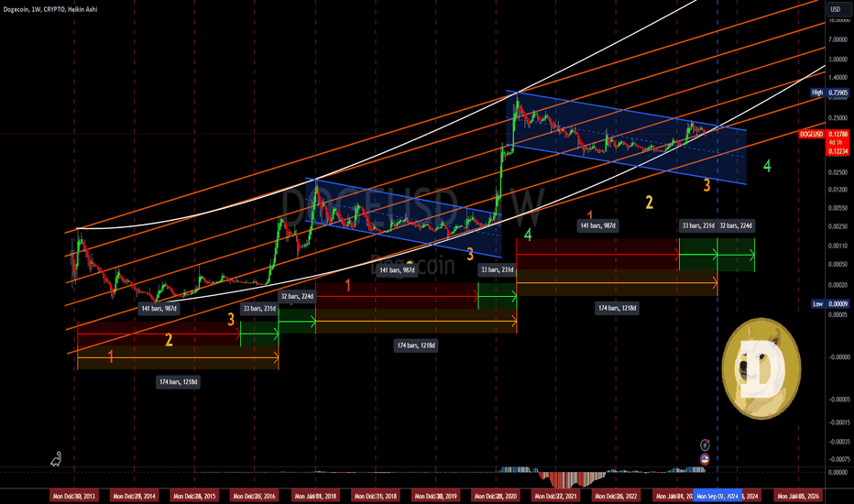Viewport: 854px width, 504px height.
Task: Click the -0.00015 indicator axis level
Action: tap(838, 422)
